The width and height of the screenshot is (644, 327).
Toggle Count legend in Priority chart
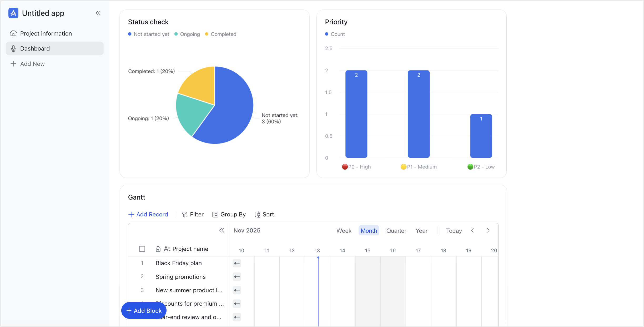point(335,34)
